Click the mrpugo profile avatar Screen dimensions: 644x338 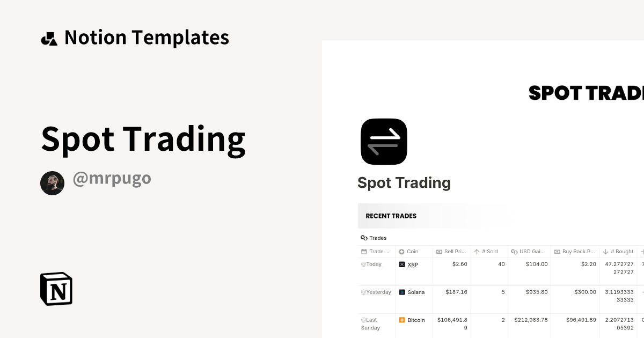(x=52, y=183)
